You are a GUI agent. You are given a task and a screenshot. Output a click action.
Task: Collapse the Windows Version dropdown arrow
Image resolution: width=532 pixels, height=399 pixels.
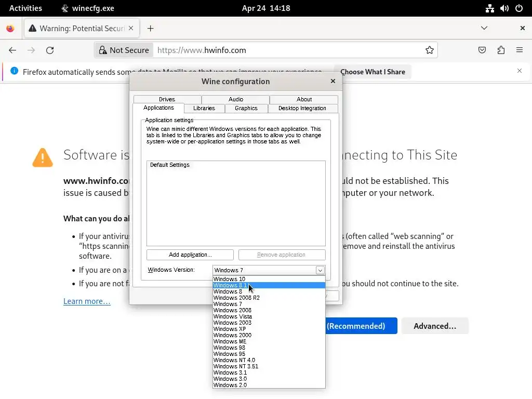pos(320,270)
